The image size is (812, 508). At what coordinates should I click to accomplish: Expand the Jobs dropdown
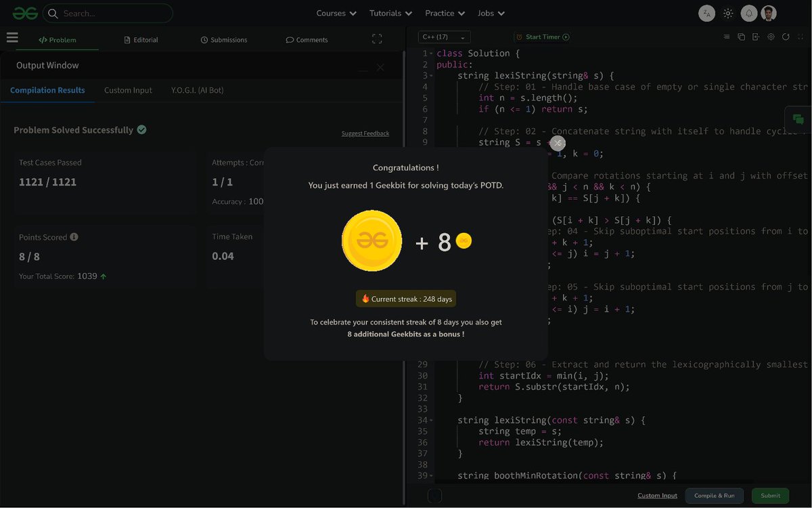[x=491, y=13]
